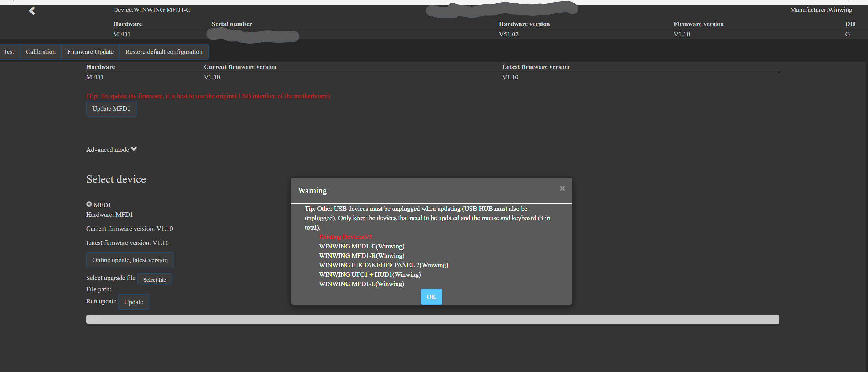868x372 pixels.
Task: Open the Test tab
Action: click(x=9, y=52)
